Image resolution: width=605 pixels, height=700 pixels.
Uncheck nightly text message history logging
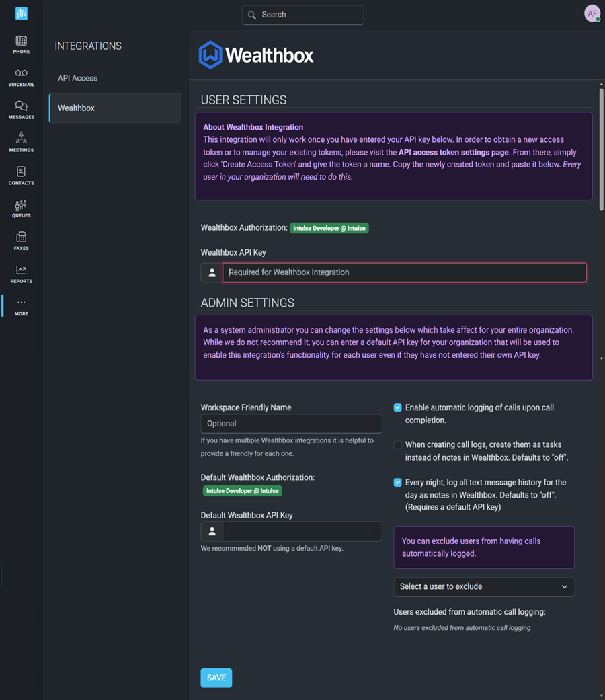(398, 483)
